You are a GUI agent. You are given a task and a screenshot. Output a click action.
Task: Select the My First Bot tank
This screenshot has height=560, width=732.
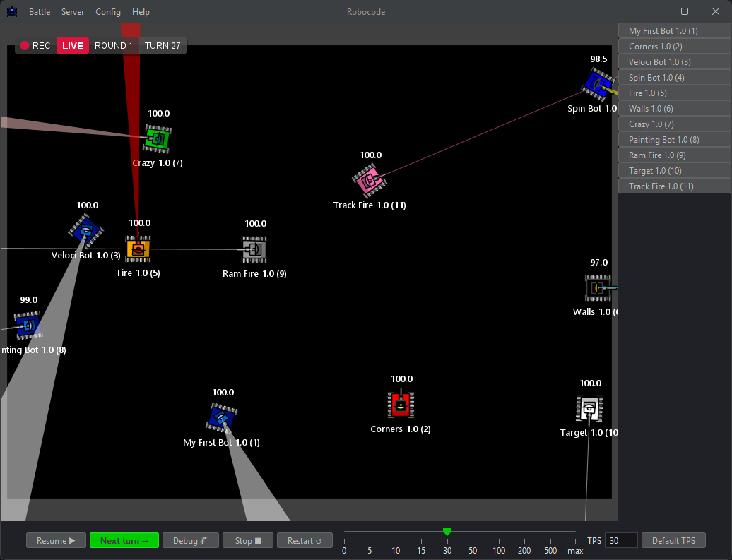pos(222,417)
